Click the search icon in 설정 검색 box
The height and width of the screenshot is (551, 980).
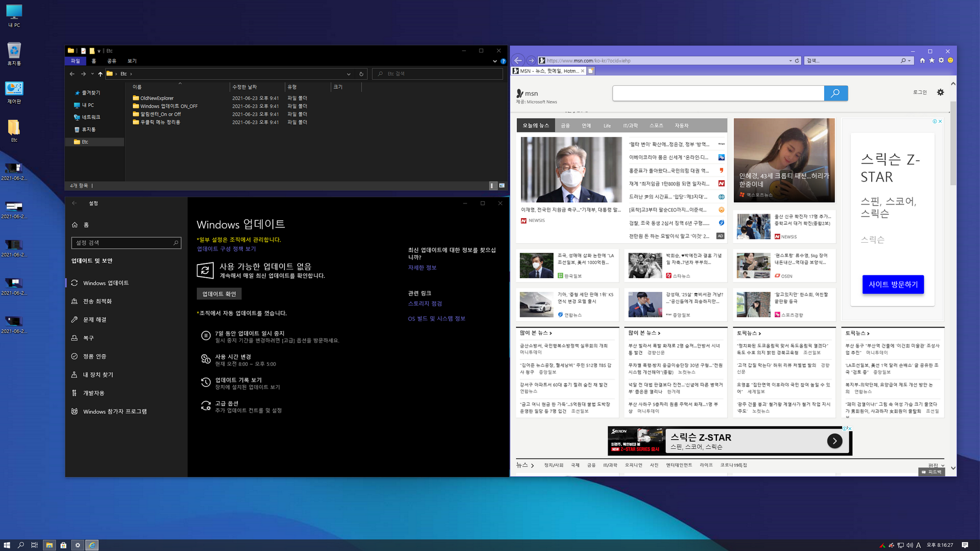coord(176,243)
